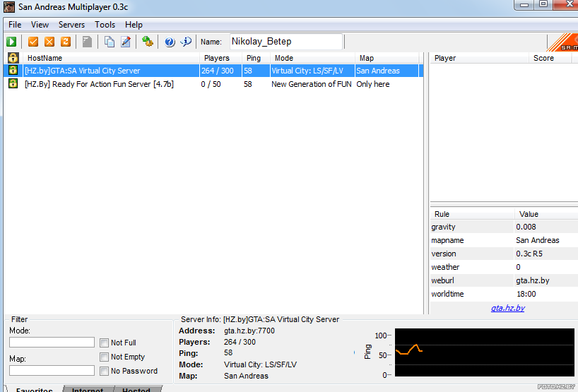Click the About info icon

pos(186,42)
